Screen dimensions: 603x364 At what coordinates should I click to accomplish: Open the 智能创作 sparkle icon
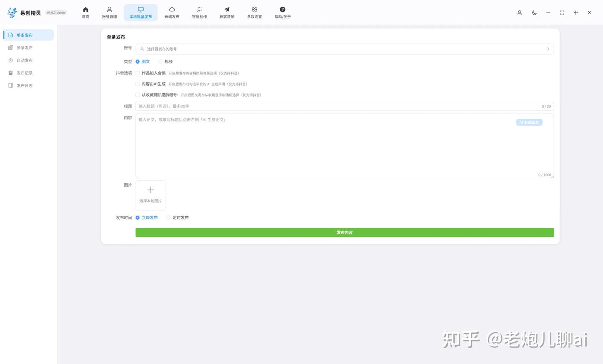[199, 9]
